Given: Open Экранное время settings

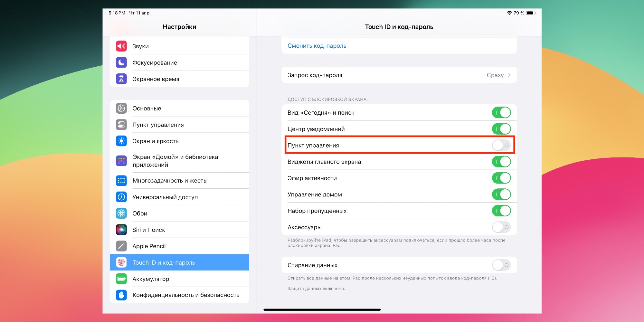Looking at the screenshot, I should pos(180,79).
